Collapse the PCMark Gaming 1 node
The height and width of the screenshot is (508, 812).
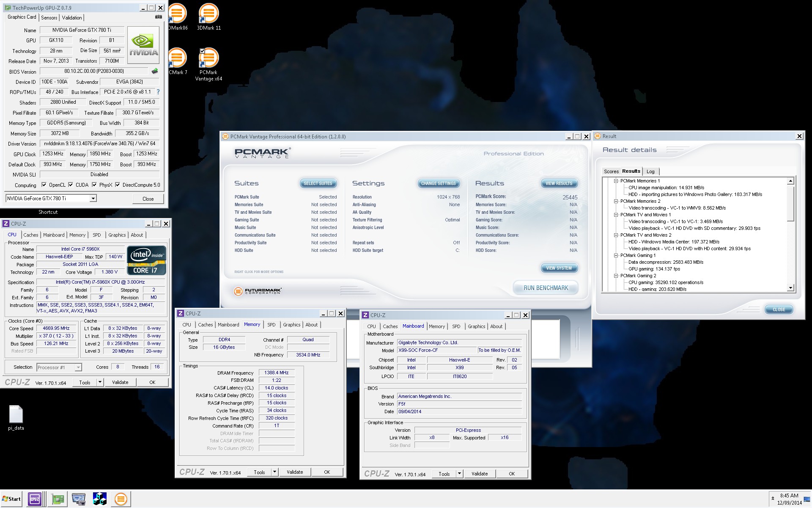(616, 255)
